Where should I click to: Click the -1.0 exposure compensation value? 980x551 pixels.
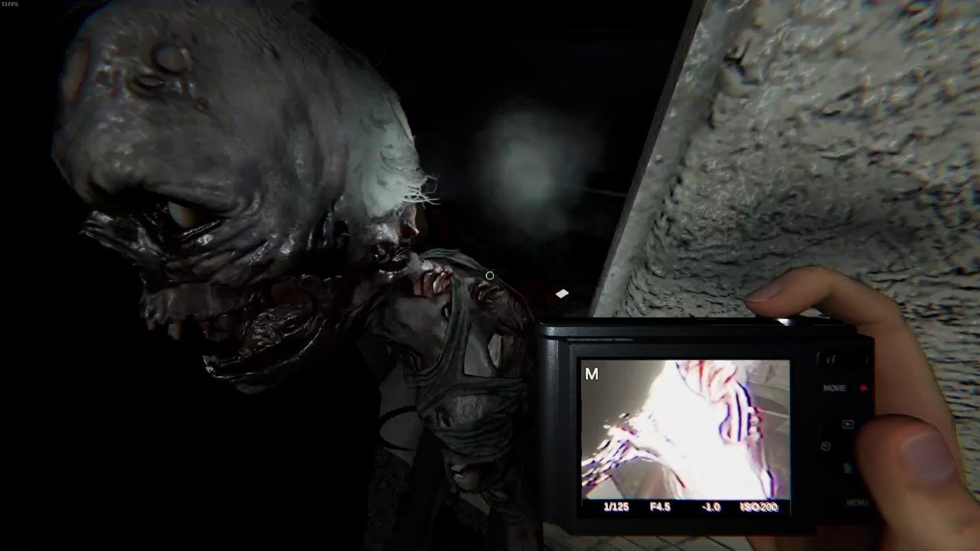(x=710, y=507)
